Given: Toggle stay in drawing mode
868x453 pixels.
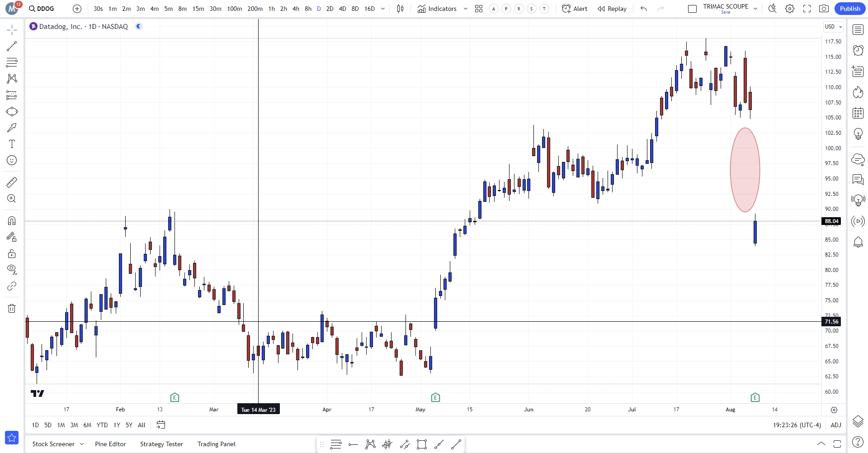Looking at the screenshot, I should click(12, 237).
